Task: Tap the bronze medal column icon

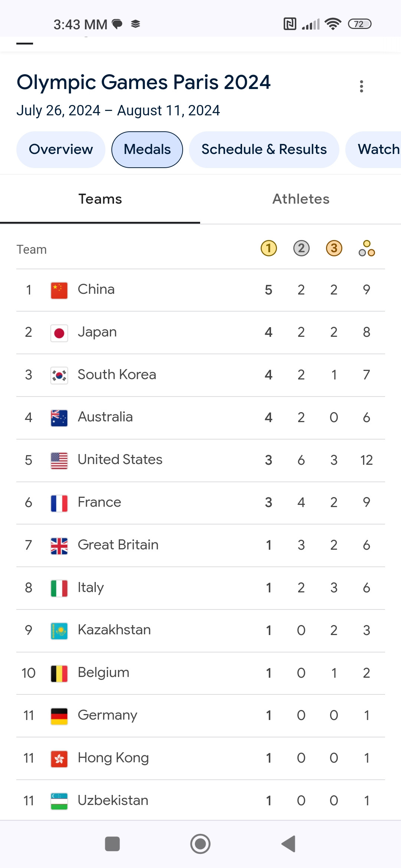Action: point(334,248)
